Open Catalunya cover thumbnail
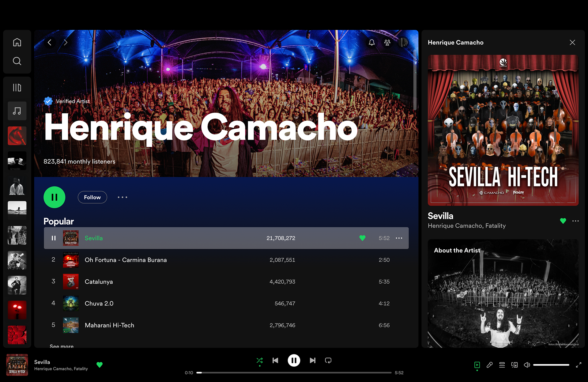This screenshot has width=588, height=382. 71,282
